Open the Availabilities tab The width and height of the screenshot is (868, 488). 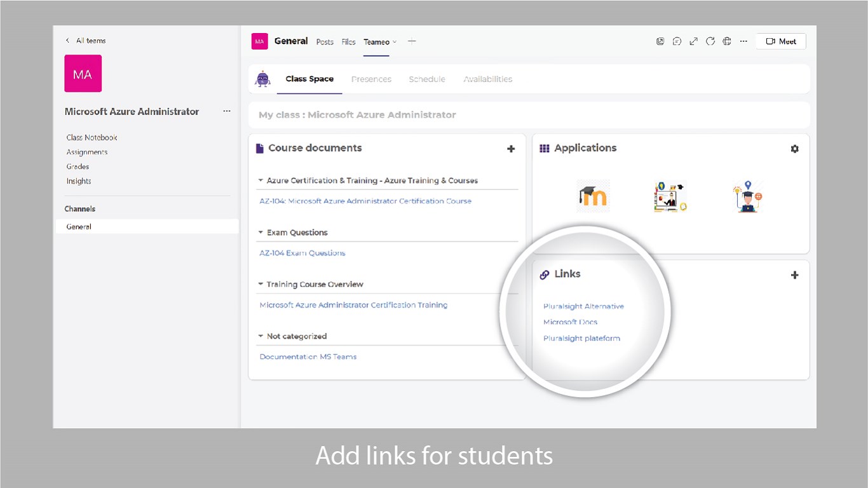click(487, 79)
